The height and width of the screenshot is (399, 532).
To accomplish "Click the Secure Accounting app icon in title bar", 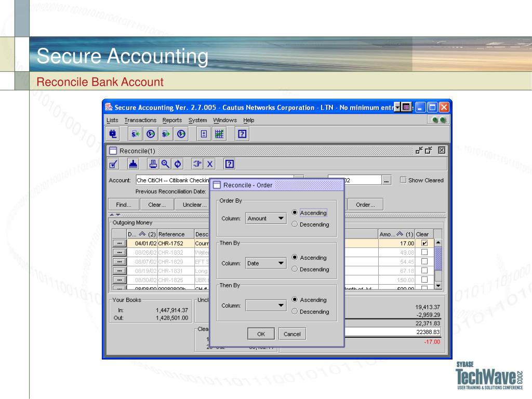I will (109, 107).
